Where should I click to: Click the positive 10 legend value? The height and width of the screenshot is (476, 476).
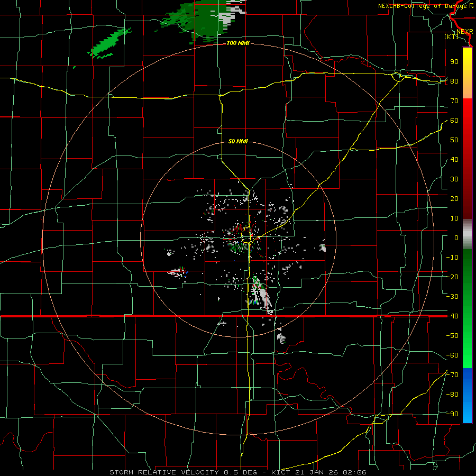point(454,218)
